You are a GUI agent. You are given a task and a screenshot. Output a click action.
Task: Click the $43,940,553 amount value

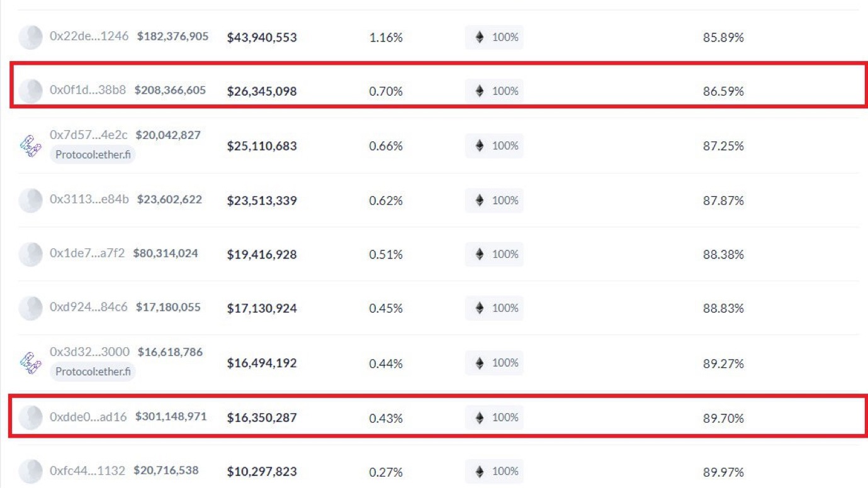[262, 38]
